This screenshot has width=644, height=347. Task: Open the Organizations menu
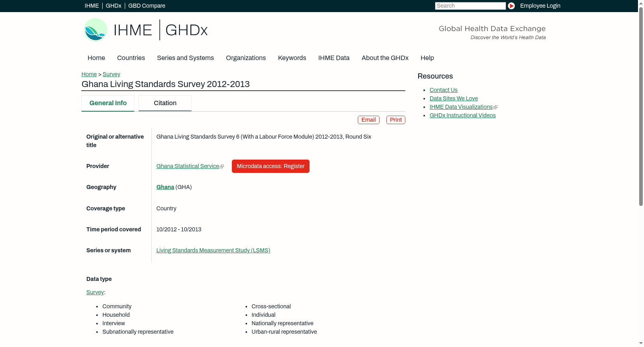pos(246,58)
